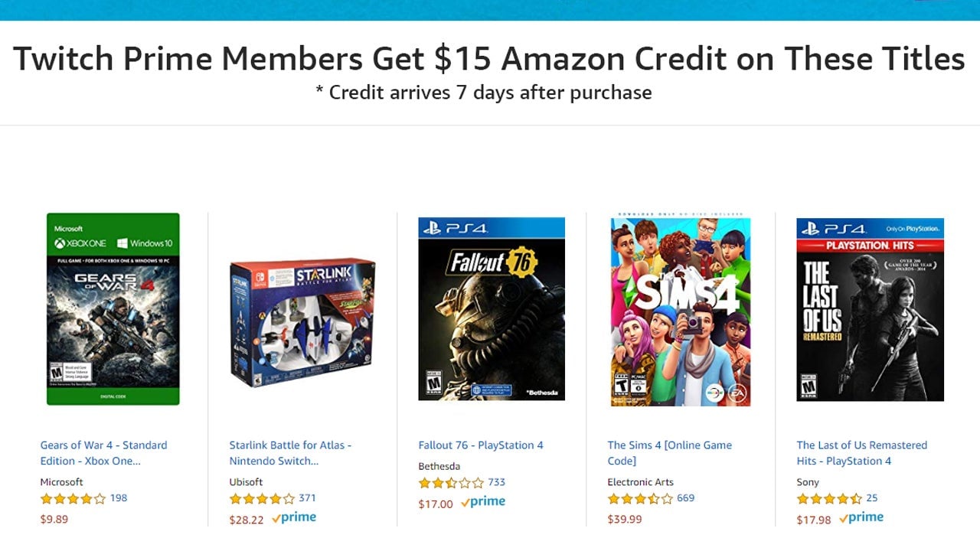Screen dimensions: 980x551
Task: Open Gears of War 4 Standard Edition link
Action: coord(103,453)
